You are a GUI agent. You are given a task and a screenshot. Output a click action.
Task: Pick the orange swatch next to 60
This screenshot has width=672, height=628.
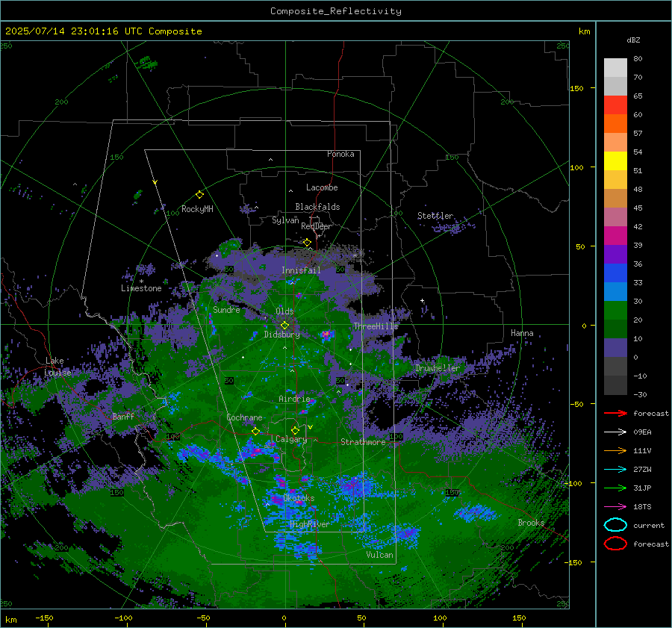[x=615, y=124]
